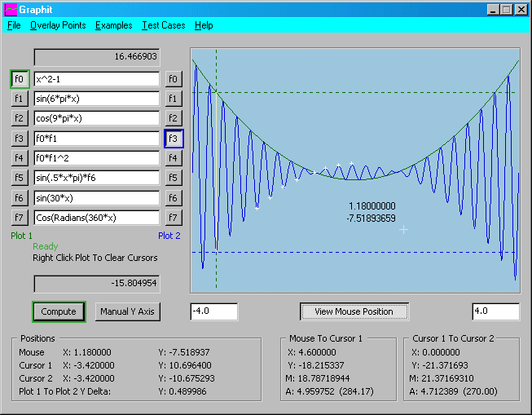
Task: Click the f0*f1^2 function field
Action: (x=97, y=158)
